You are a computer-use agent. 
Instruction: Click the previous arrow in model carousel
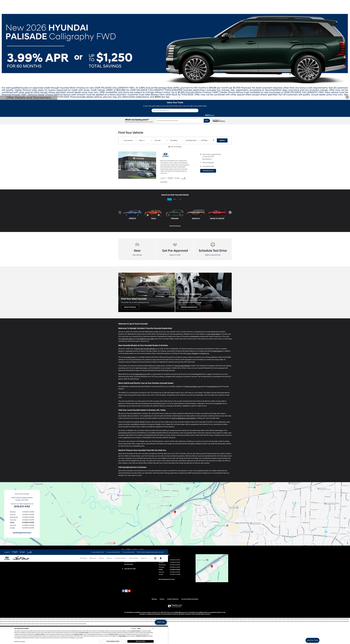click(120, 213)
